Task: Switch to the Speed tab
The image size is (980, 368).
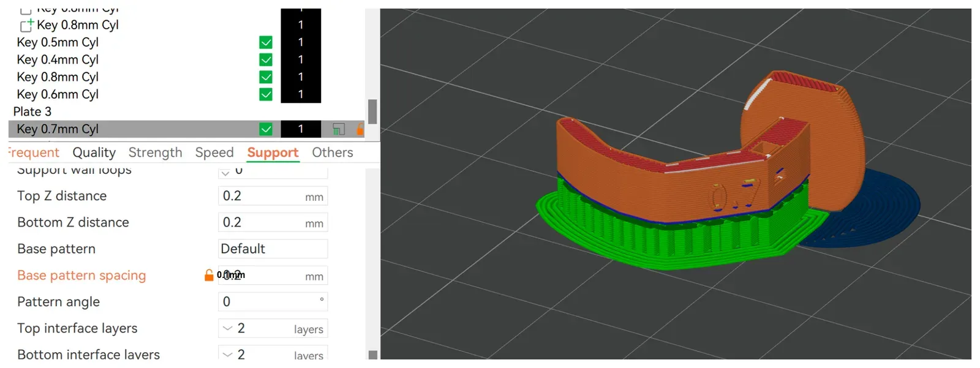Action: click(x=214, y=152)
